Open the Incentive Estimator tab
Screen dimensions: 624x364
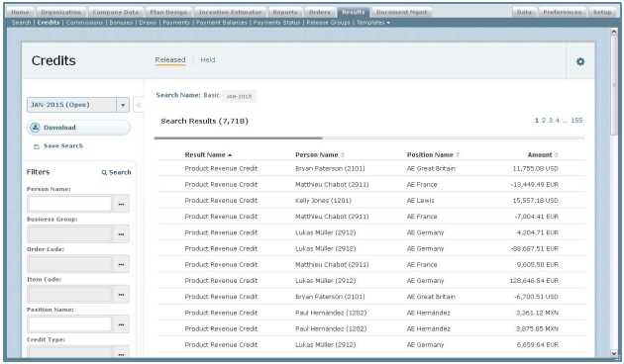[230, 12]
